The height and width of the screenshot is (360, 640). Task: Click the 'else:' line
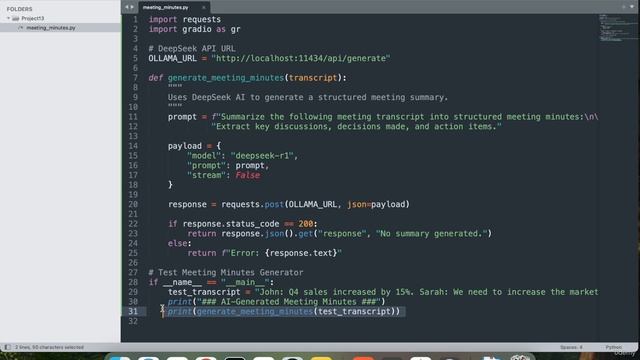pos(180,244)
